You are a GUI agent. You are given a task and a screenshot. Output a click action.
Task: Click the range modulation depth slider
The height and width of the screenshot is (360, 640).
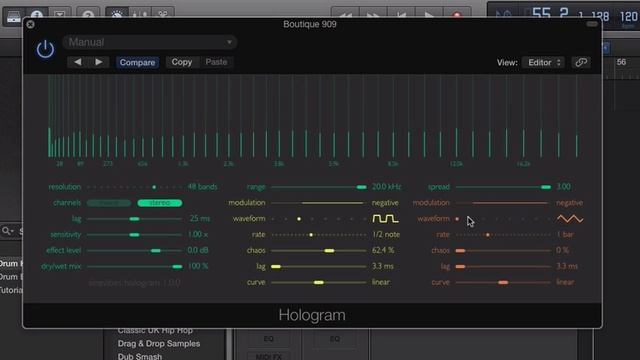[318, 203]
